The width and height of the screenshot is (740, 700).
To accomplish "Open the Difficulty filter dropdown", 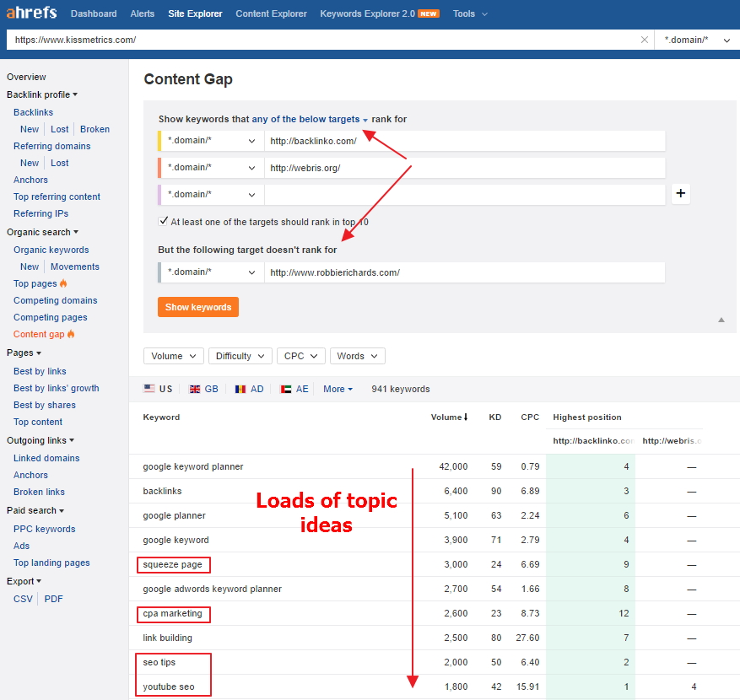I will pos(240,356).
